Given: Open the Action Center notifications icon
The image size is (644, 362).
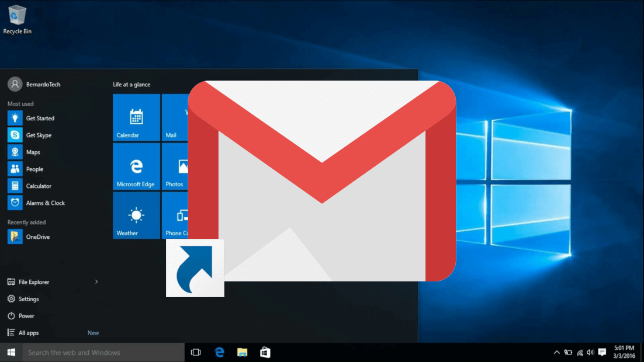Looking at the screenshot, I should tap(602, 353).
